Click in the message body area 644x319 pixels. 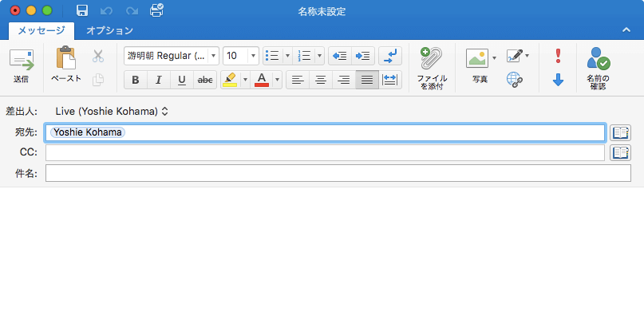point(322,253)
